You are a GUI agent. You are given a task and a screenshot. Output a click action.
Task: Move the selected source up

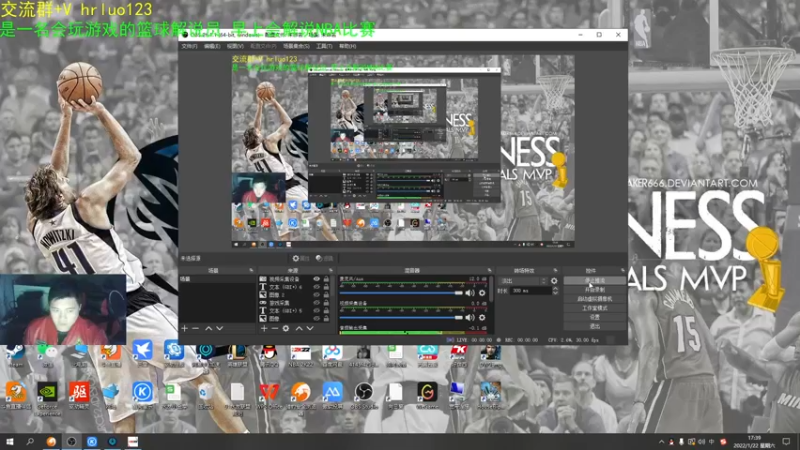click(x=299, y=329)
